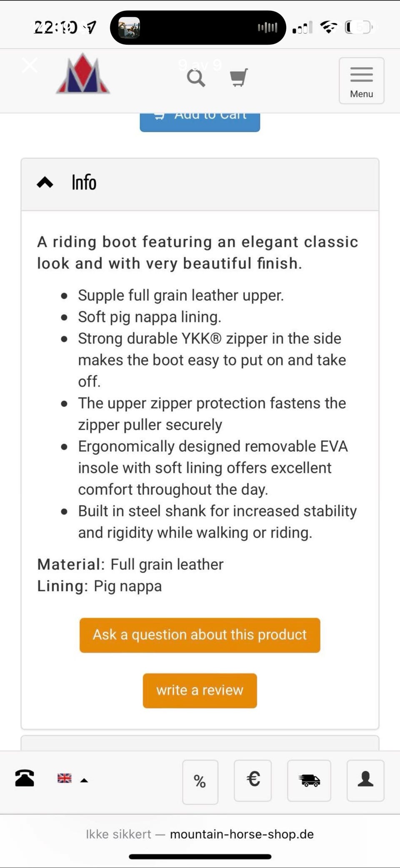Tap the delivery truck shipping icon

click(x=309, y=780)
